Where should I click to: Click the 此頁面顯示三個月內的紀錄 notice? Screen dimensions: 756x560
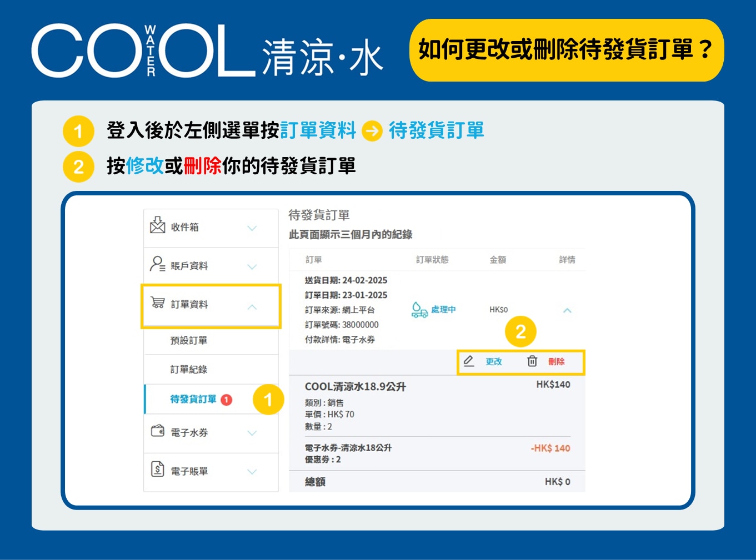[351, 235]
